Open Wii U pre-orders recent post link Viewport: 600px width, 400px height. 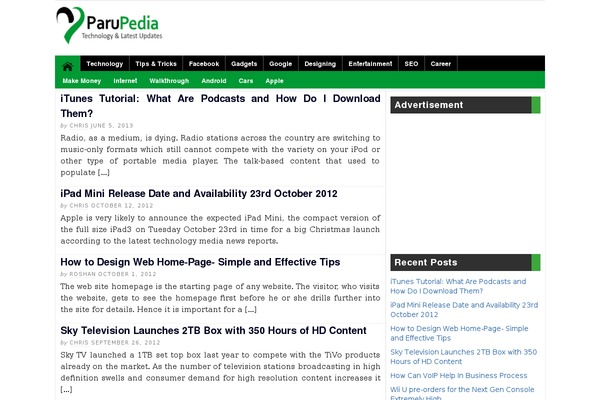462,393
